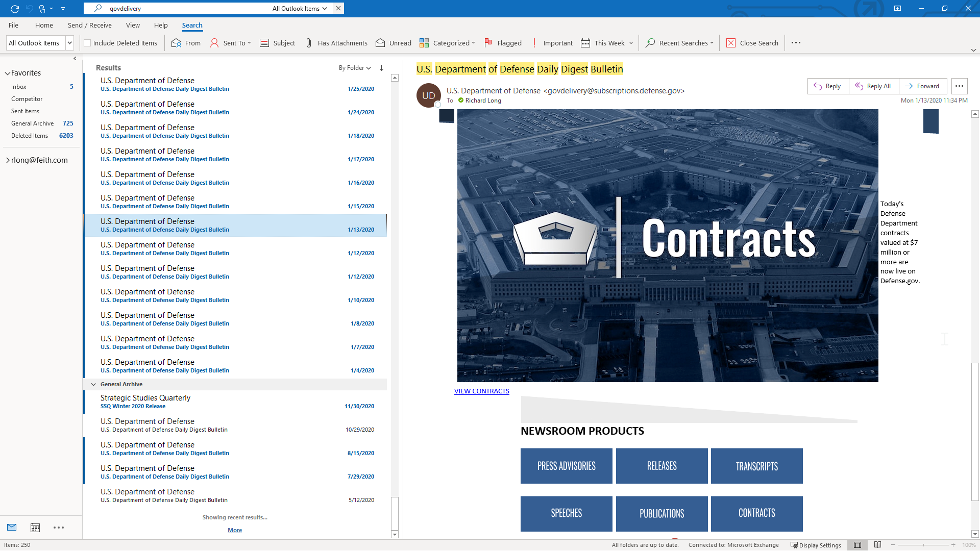Viewport: 980px width, 551px height.
Task: Toggle the Flagged filter
Action: coord(503,43)
